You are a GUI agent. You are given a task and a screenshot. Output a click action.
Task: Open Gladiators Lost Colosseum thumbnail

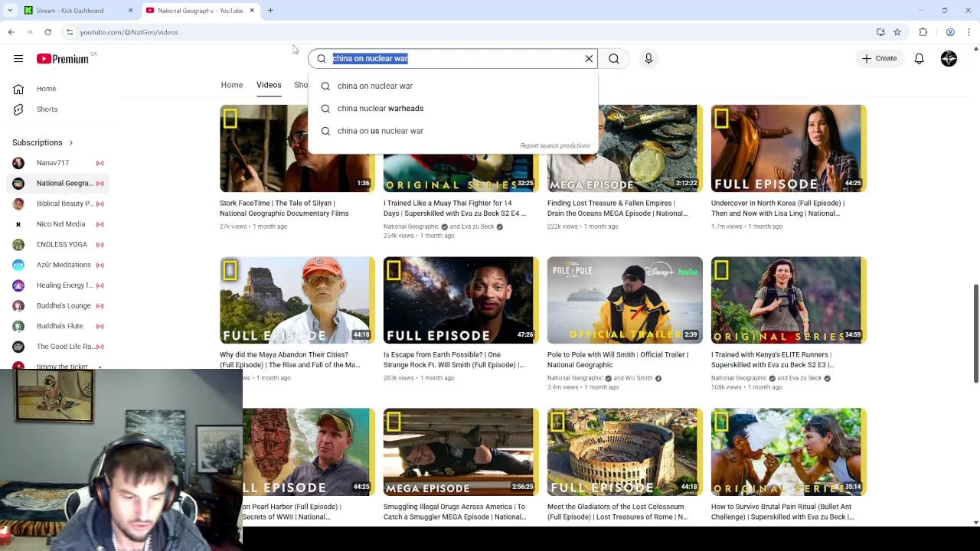point(625,452)
